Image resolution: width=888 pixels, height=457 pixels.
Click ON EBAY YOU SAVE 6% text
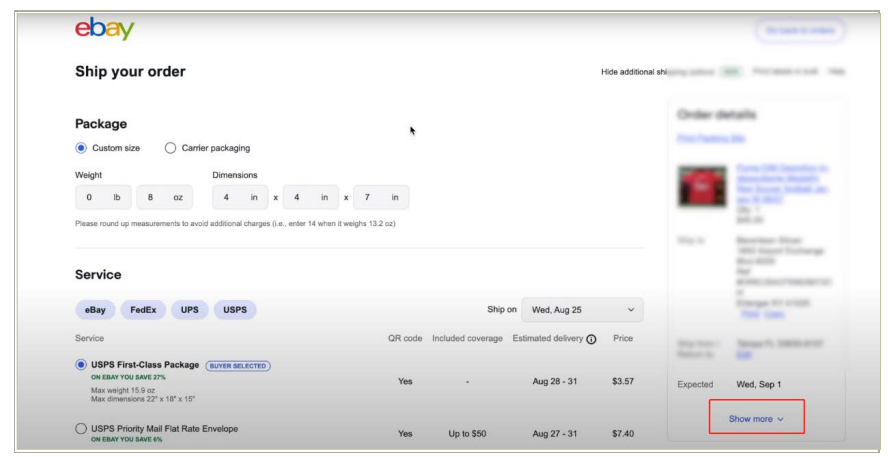coord(127,439)
